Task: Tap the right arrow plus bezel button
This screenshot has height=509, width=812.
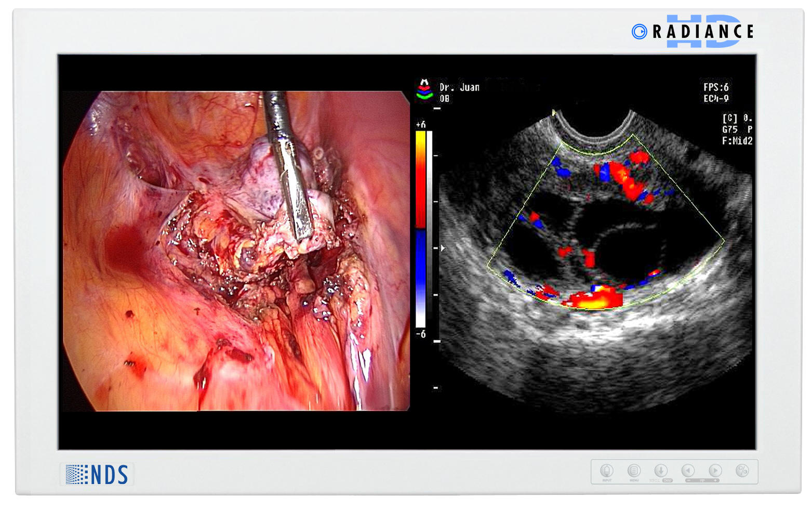Action: [715, 471]
